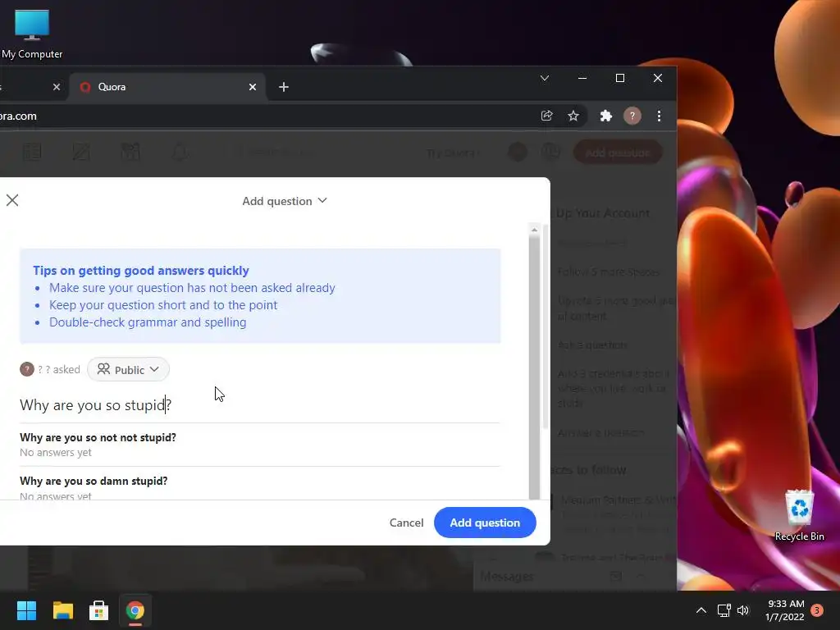
Task: Click the network tray icon
Action: [724, 610]
